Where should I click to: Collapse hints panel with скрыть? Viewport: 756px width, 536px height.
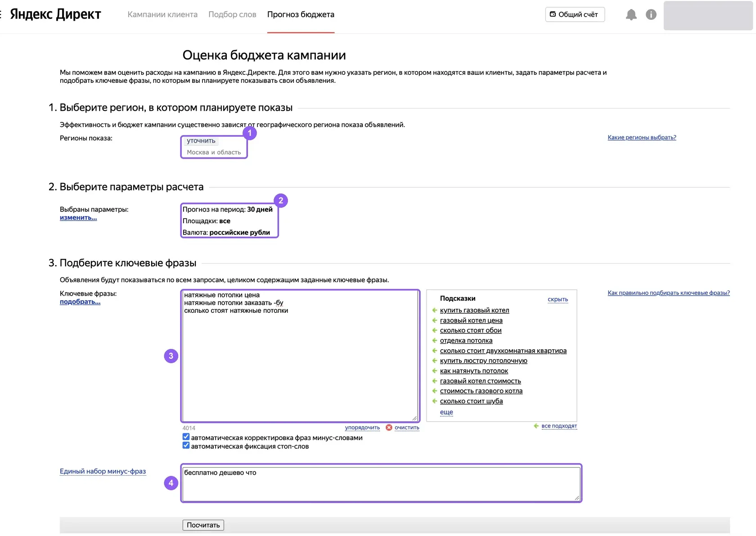(558, 299)
